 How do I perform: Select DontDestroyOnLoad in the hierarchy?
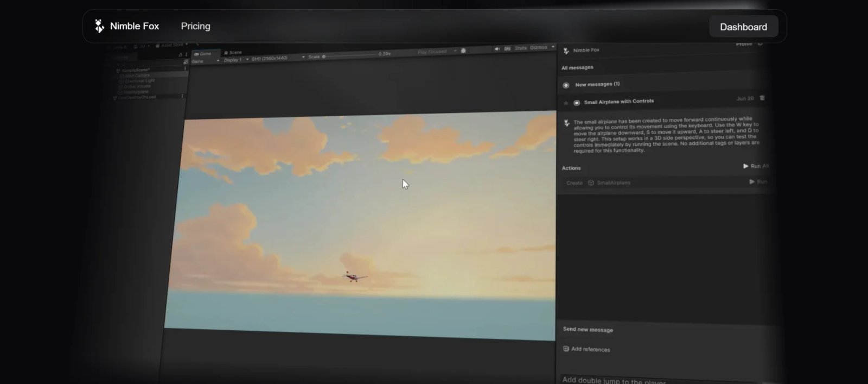136,98
